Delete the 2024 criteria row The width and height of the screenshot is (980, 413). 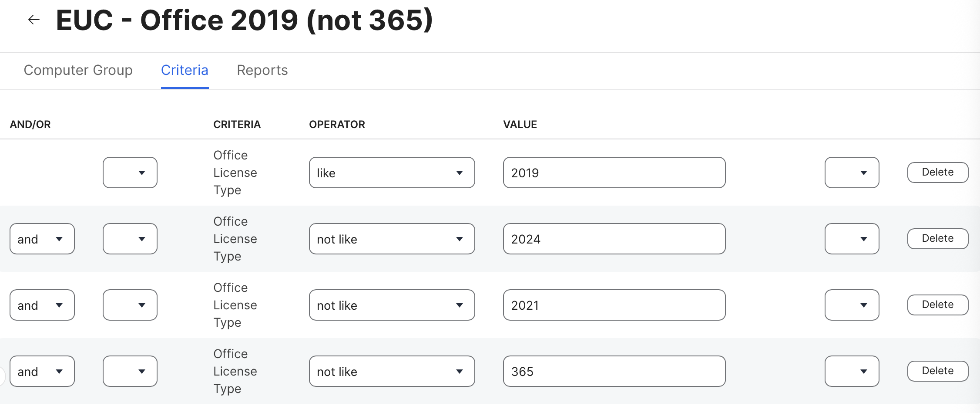[938, 239]
